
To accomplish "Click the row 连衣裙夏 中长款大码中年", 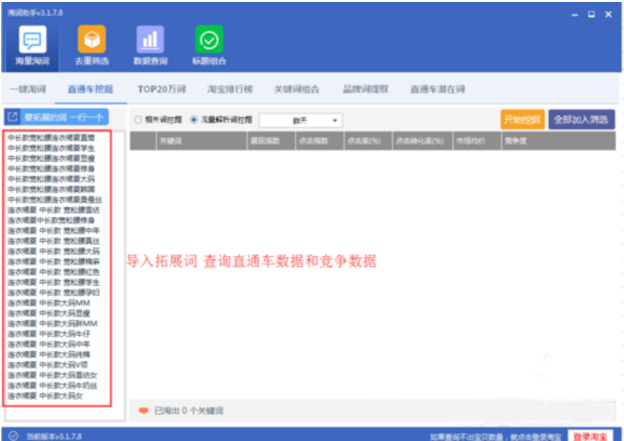I will (49, 344).
